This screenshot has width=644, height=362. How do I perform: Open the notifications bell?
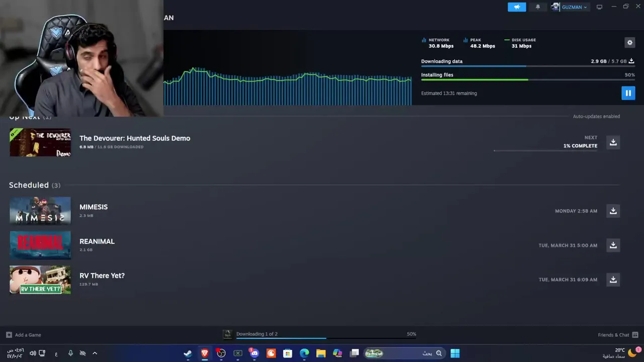[538, 7]
